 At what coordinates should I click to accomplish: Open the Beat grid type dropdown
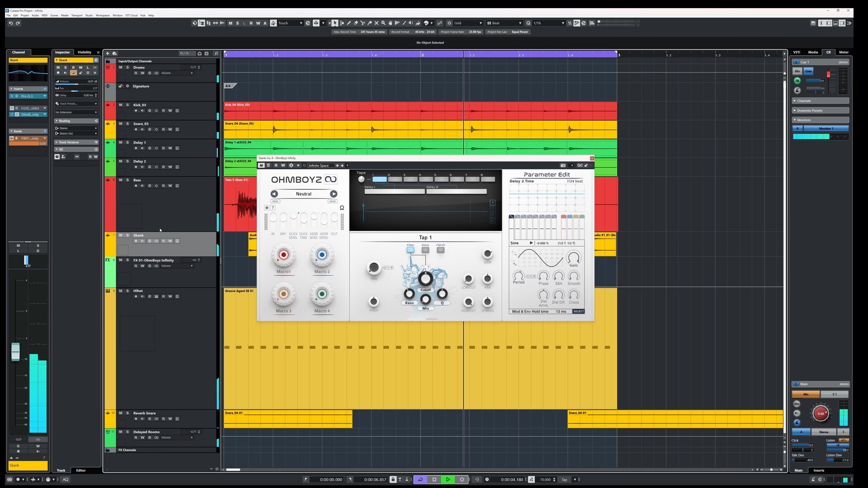pyautogui.click(x=504, y=23)
